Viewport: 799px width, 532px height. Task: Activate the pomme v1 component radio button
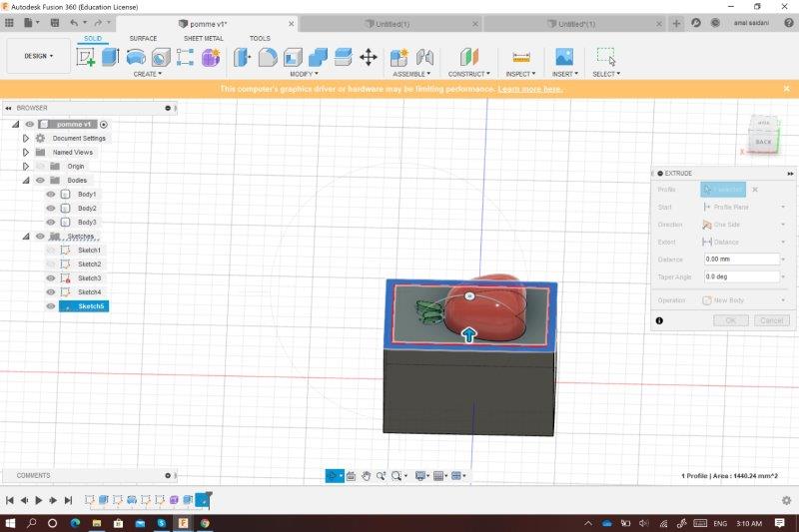coord(104,124)
